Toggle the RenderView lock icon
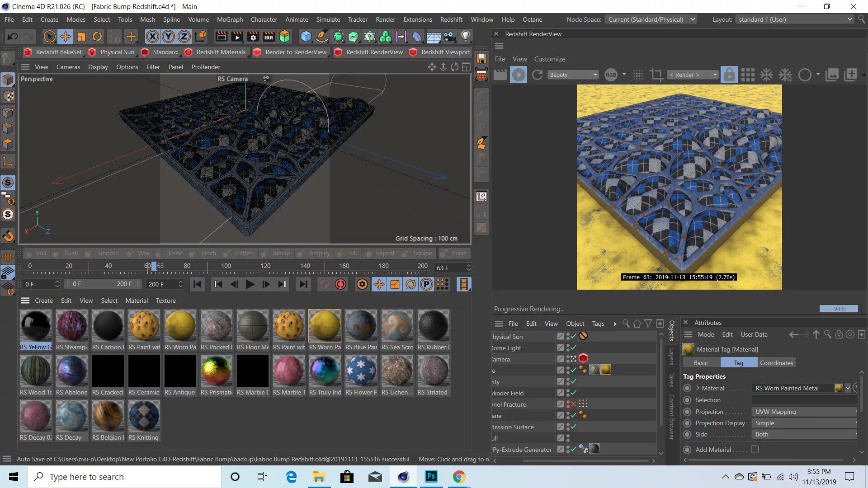The width and height of the screenshot is (868, 488). pyautogui.click(x=729, y=75)
